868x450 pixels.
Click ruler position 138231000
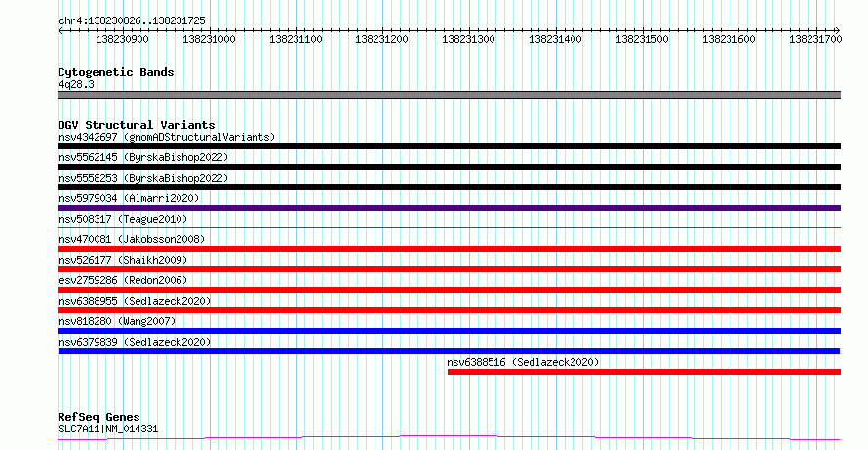point(210,39)
